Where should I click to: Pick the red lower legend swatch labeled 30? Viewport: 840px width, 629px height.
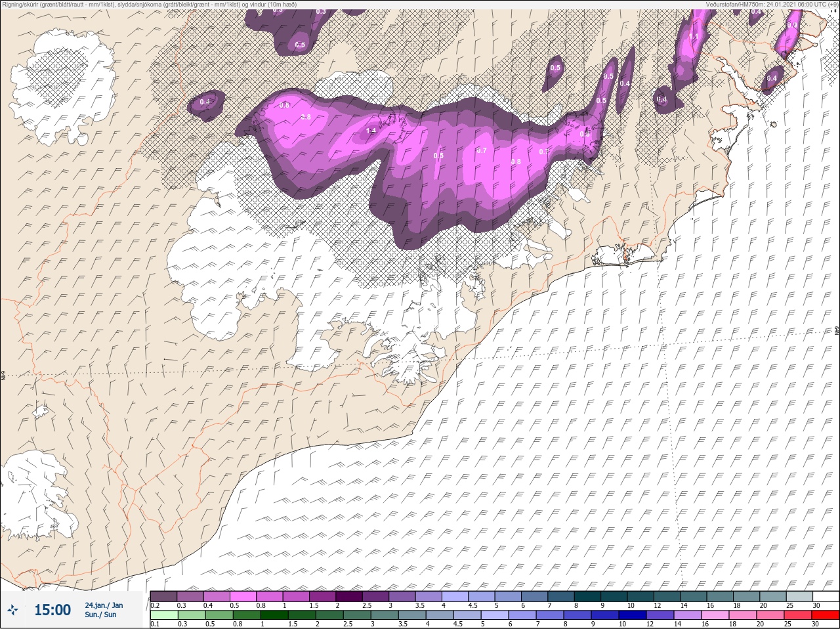pyautogui.click(x=826, y=615)
